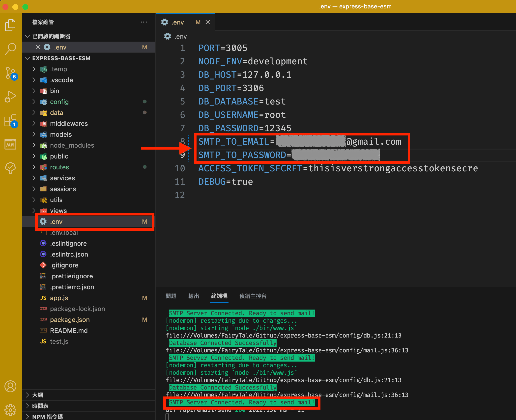Open the package.json file
This screenshot has height=420, width=516.
pos(89,320)
